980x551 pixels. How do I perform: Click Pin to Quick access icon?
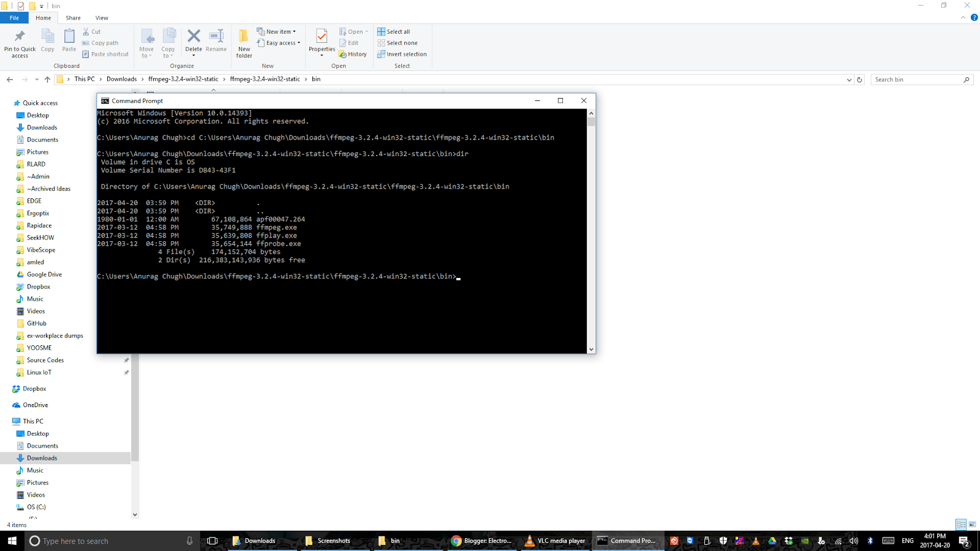pos(20,36)
